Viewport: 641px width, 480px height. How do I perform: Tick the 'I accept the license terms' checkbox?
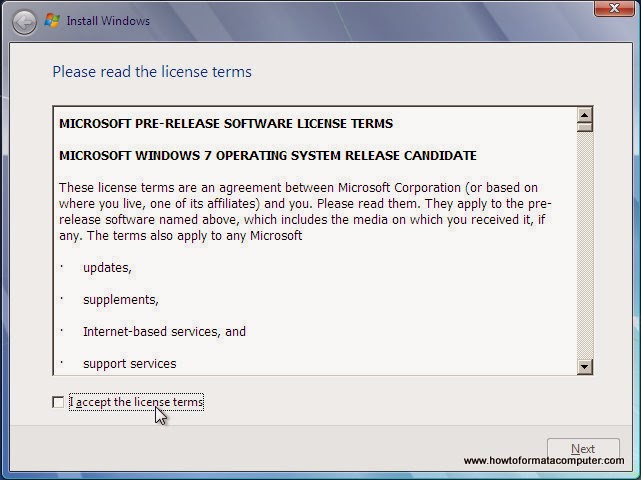[58, 402]
